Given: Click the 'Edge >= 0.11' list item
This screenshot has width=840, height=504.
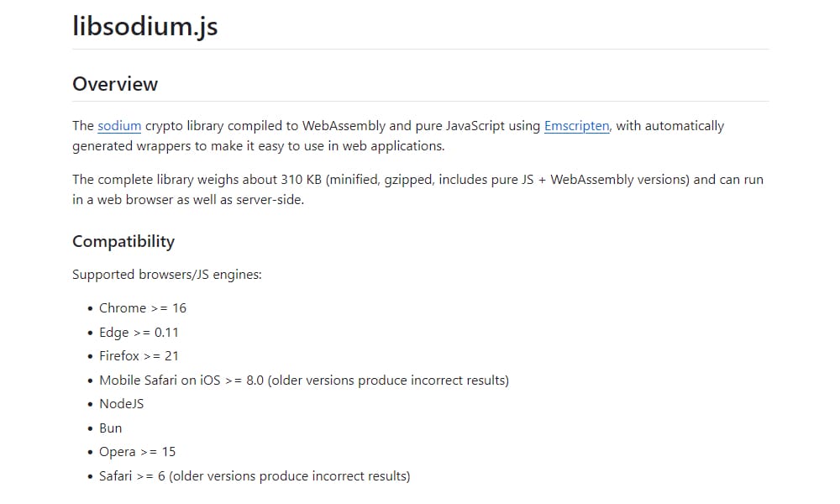Looking at the screenshot, I should (139, 332).
